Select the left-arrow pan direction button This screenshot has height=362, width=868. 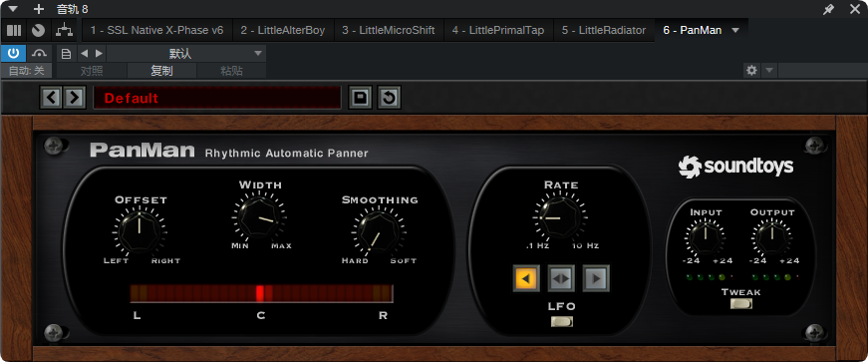point(526,278)
